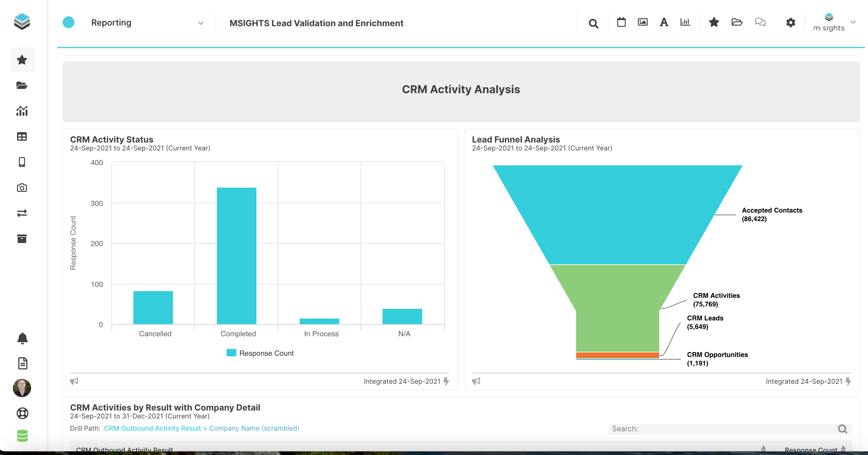Click the camera screenshot icon in sidebar
The width and height of the screenshot is (868, 455).
[x=22, y=188]
